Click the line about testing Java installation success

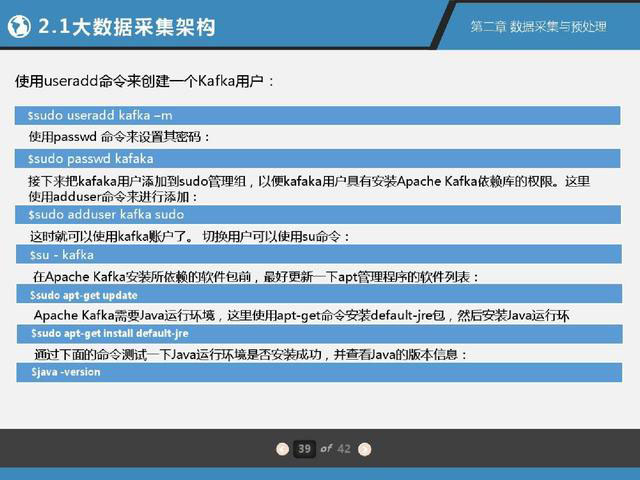[250, 354]
